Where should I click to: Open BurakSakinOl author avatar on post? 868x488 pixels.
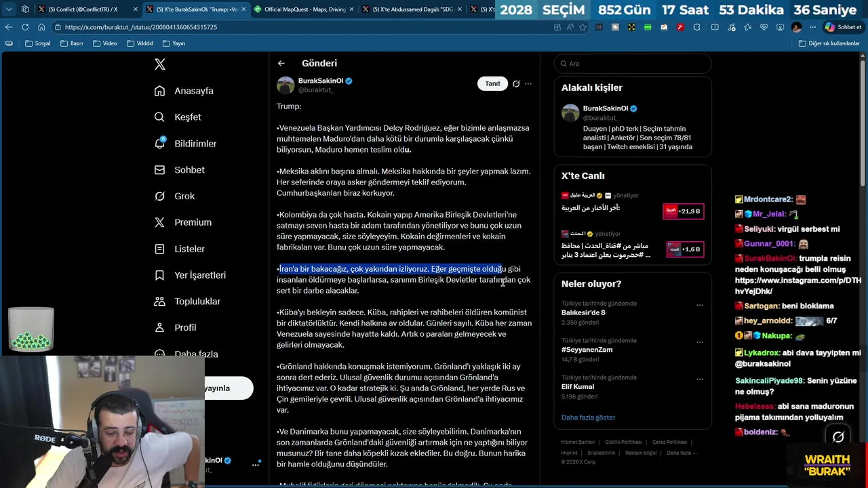pyautogui.click(x=285, y=85)
